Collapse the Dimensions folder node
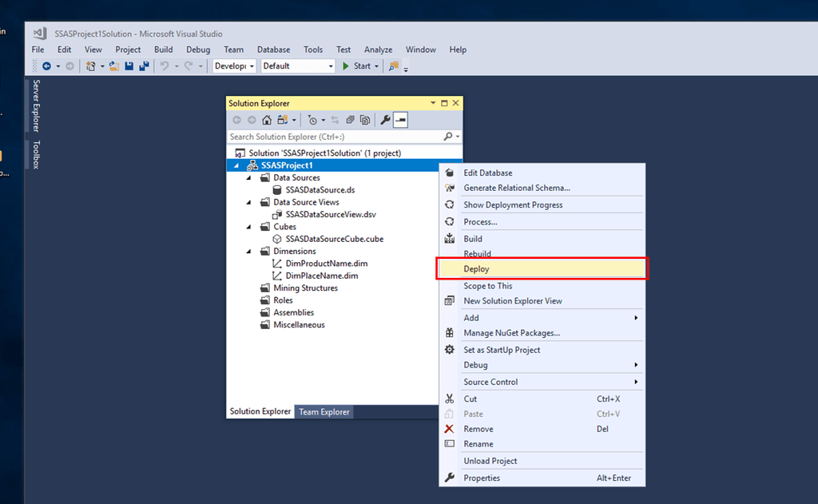The height and width of the screenshot is (504, 818). [248, 251]
